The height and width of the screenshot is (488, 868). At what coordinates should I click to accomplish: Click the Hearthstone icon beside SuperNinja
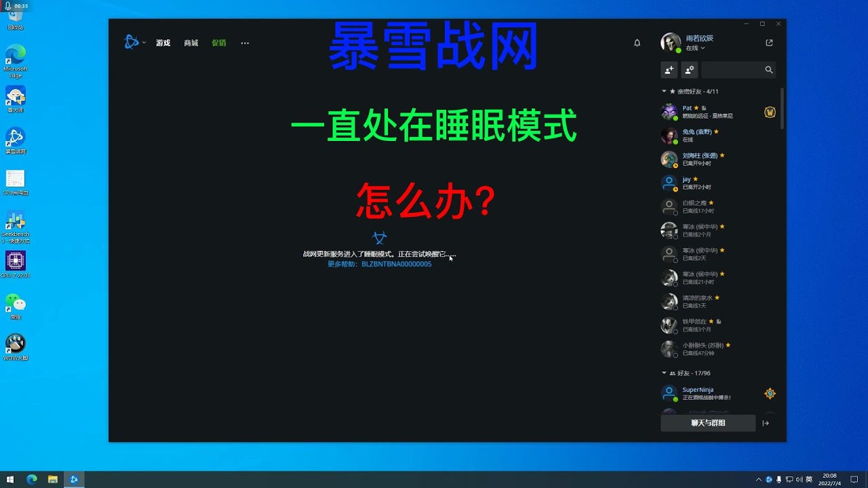click(770, 394)
